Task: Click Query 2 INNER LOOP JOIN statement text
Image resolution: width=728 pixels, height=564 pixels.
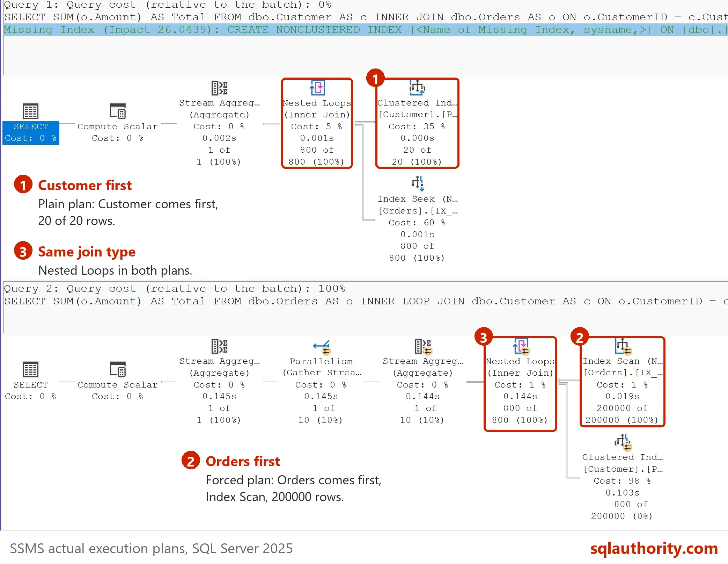Action: click(x=366, y=301)
